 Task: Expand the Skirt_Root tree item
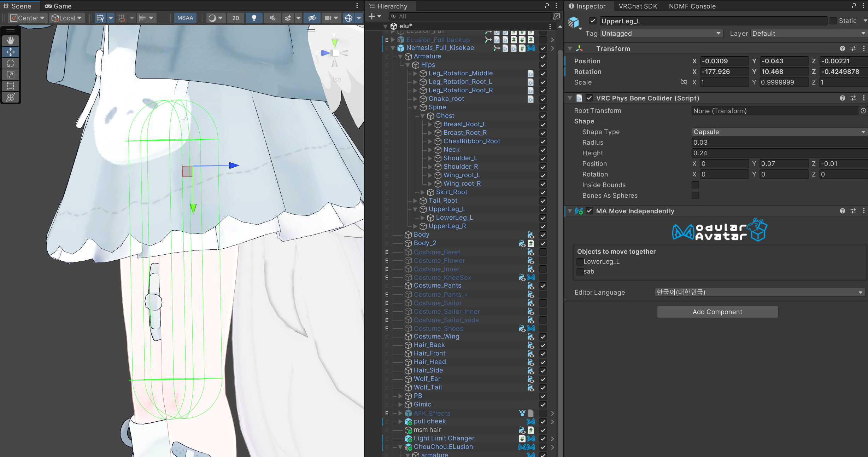click(423, 192)
